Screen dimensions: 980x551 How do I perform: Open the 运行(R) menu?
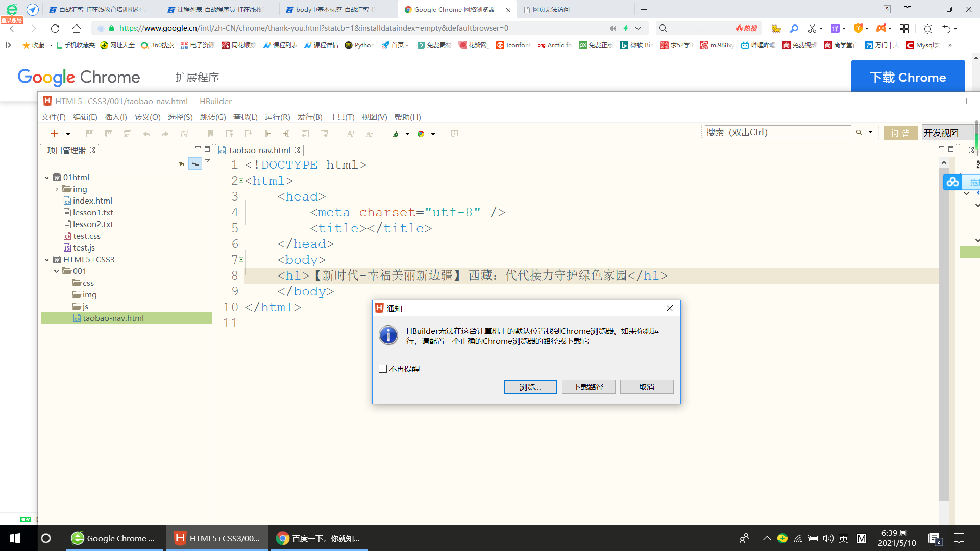click(277, 117)
